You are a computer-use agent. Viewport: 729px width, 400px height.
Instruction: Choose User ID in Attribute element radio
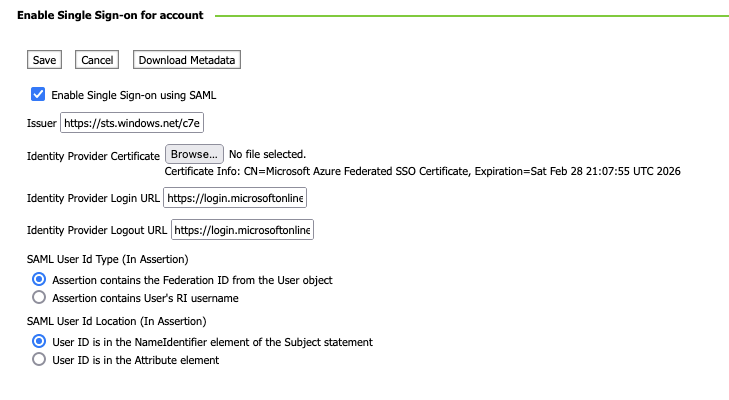[39, 360]
